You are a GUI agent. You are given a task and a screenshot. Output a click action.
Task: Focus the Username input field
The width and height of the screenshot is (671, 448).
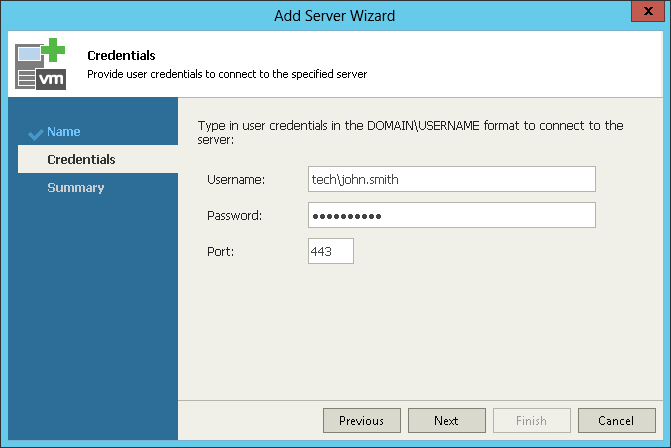pyautogui.click(x=451, y=179)
